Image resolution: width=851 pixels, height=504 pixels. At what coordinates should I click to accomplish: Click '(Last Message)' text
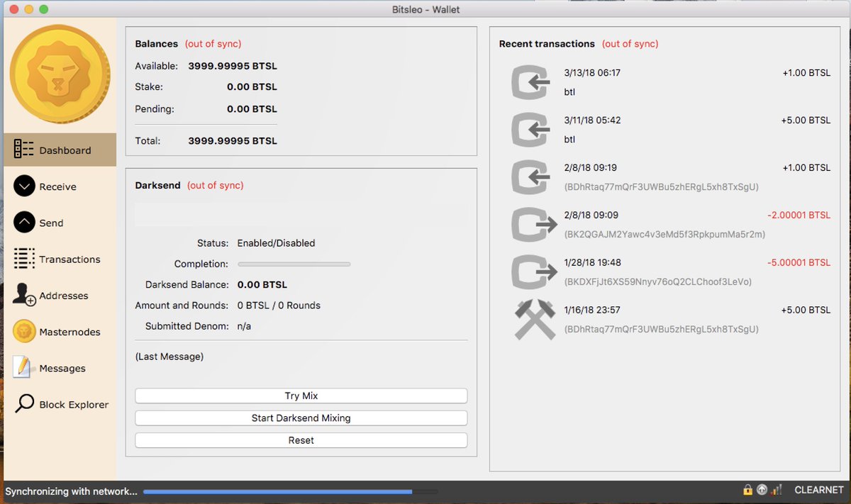pyautogui.click(x=169, y=357)
